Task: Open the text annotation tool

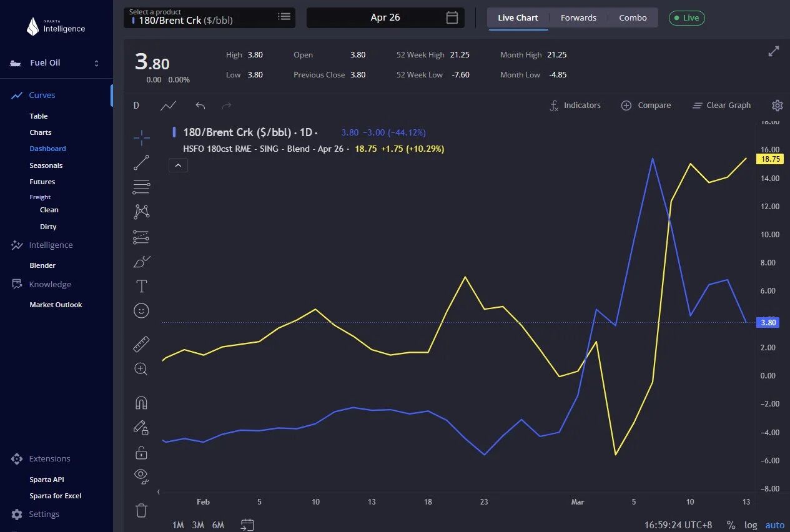Action: pyautogui.click(x=142, y=286)
